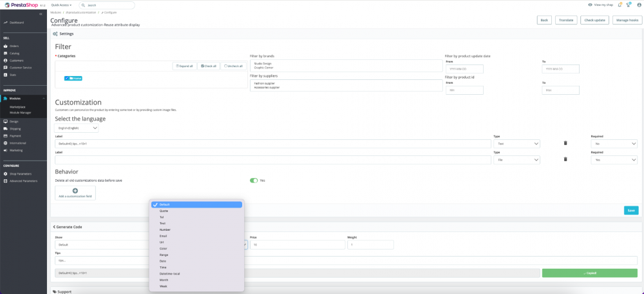Delete the Text type customization row
This screenshot has height=294, width=644.
point(565,143)
